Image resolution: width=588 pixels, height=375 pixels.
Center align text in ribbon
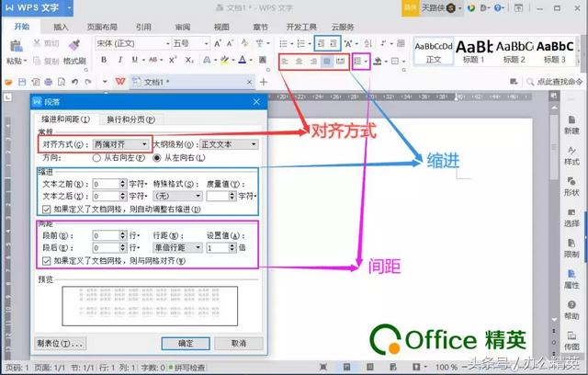(x=299, y=61)
